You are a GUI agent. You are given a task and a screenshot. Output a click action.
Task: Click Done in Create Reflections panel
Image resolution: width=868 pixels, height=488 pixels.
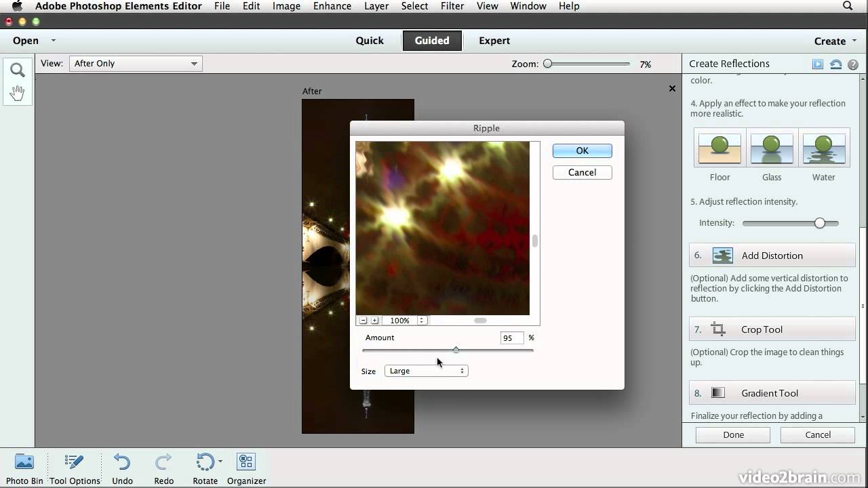[x=733, y=434]
